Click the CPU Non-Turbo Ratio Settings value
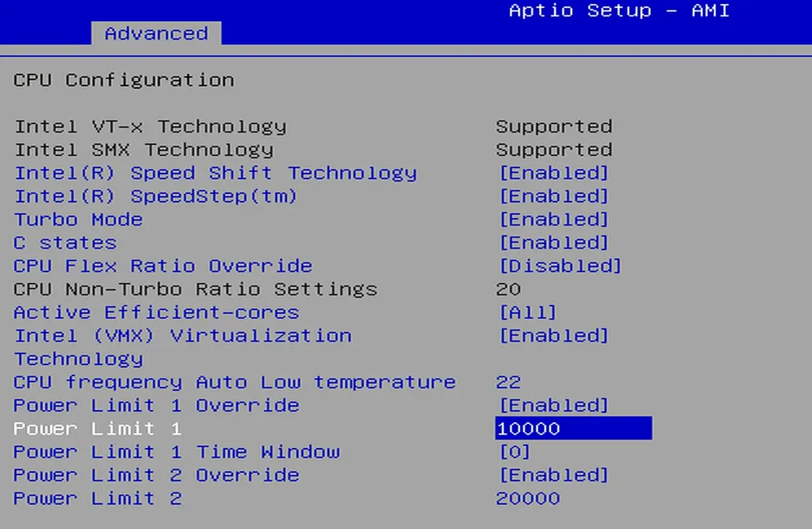 point(508,290)
